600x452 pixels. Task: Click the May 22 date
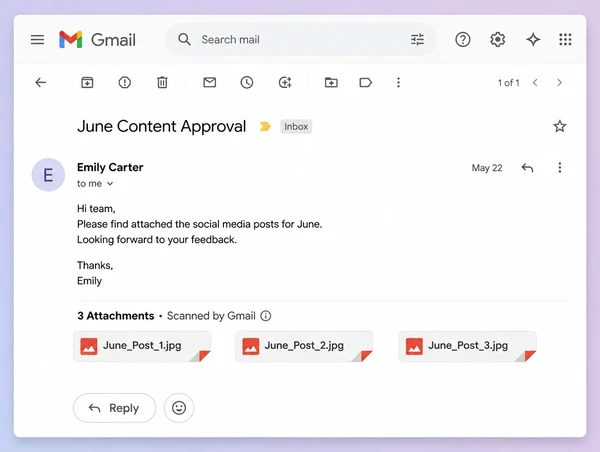click(487, 168)
